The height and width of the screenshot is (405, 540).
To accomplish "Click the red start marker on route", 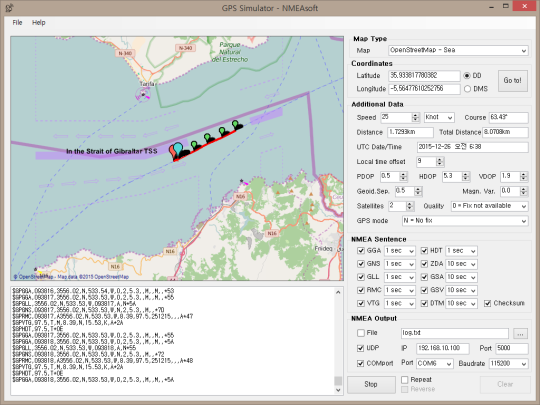I will tap(172, 152).
